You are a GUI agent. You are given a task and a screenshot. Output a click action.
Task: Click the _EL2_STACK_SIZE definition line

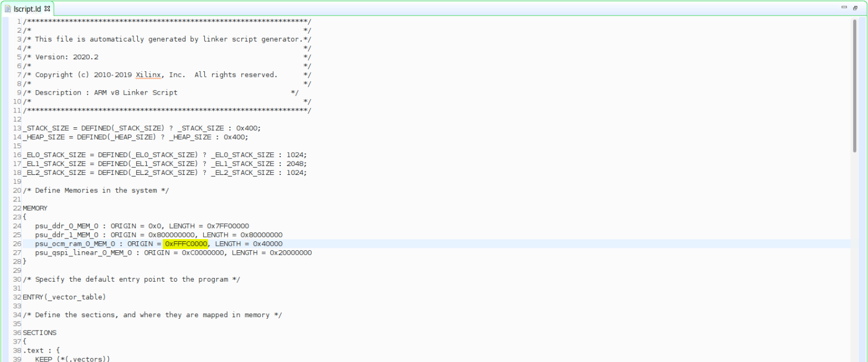[x=164, y=172]
